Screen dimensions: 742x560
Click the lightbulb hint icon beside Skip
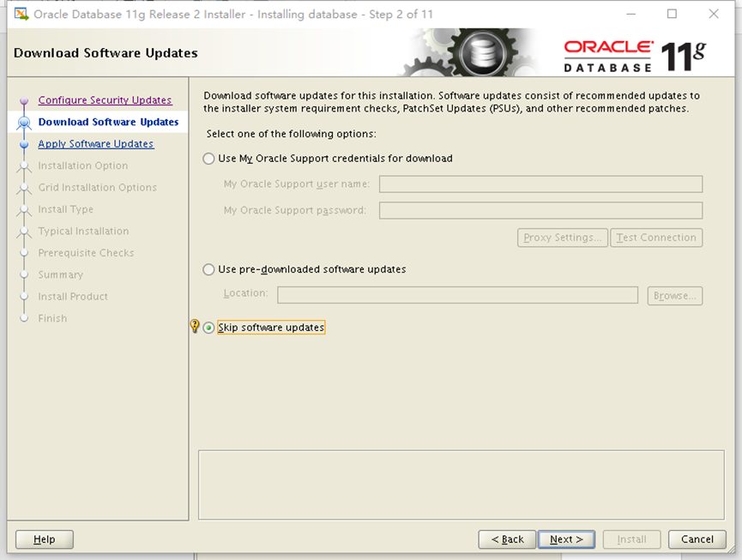pyautogui.click(x=195, y=326)
